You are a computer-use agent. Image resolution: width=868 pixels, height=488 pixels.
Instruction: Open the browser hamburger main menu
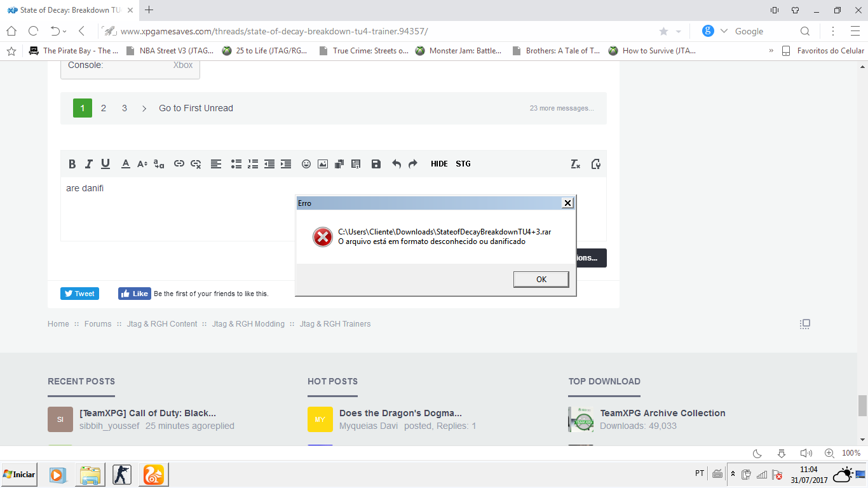(855, 31)
